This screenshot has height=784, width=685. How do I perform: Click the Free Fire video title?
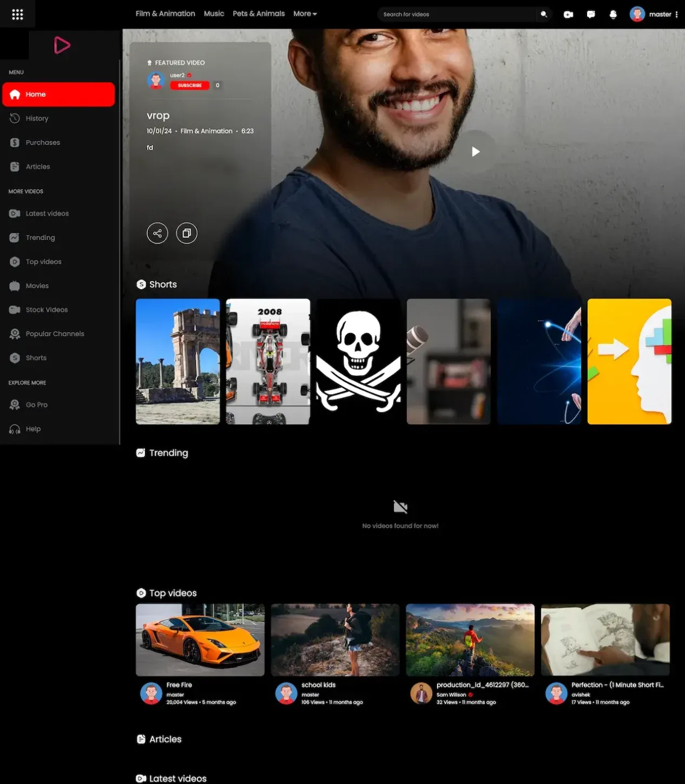tap(179, 685)
